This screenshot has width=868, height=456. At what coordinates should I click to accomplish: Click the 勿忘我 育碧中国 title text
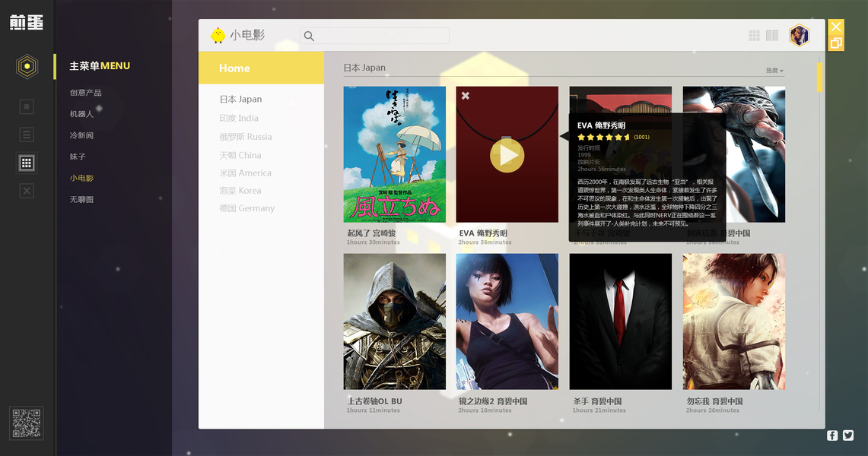714,401
